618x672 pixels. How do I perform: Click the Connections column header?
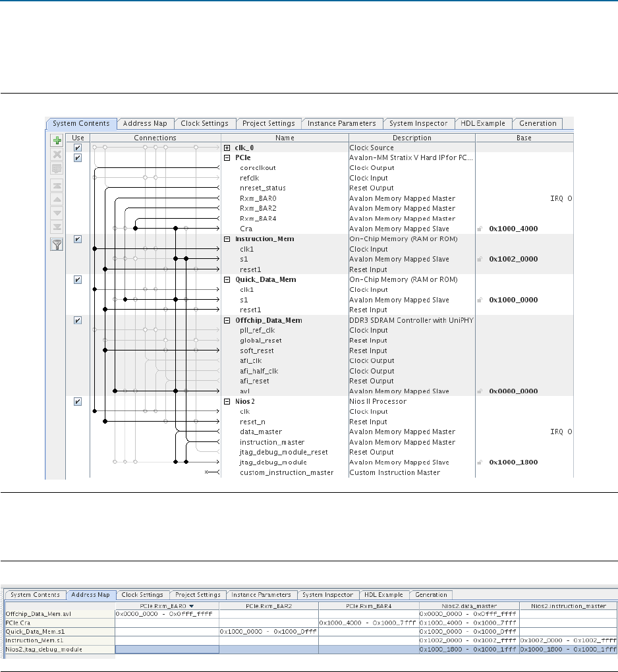(x=155, y=138)
